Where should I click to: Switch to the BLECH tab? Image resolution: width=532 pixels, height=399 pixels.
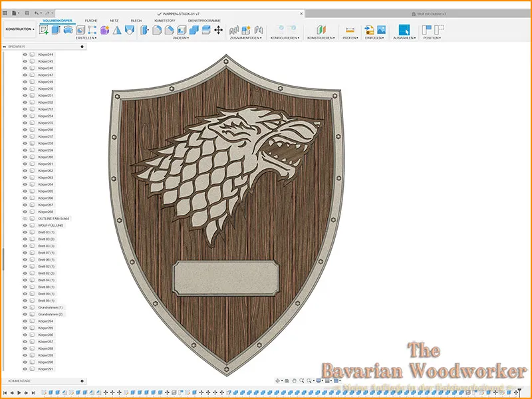(136, 21)
